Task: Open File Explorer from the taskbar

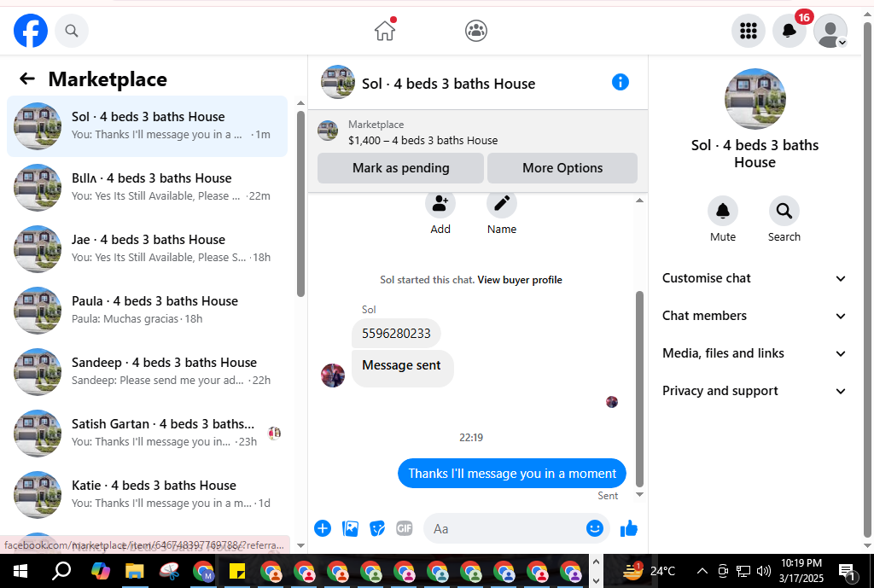Action: click(x=134, y=571)
